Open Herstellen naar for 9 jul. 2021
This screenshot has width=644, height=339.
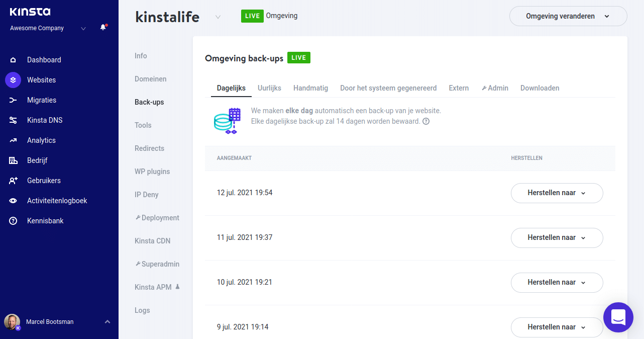[557, 327]
